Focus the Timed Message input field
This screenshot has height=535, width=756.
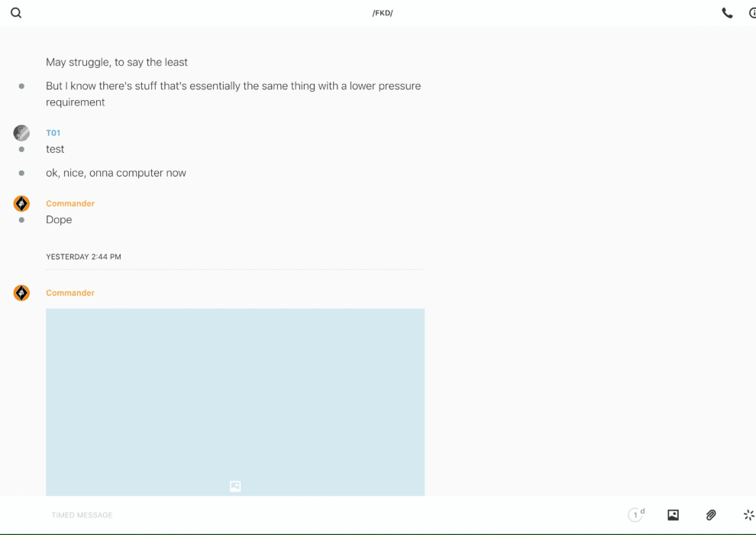coord(305,515)
